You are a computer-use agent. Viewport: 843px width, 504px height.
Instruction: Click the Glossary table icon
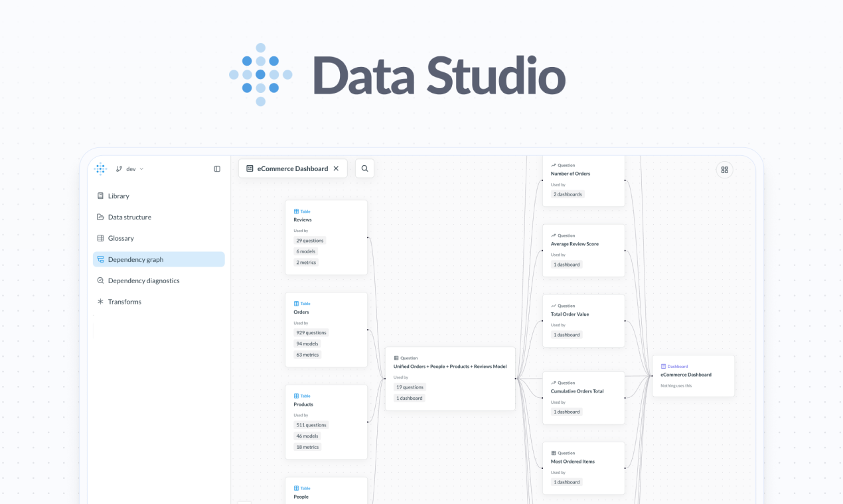[x=100, y=238]
